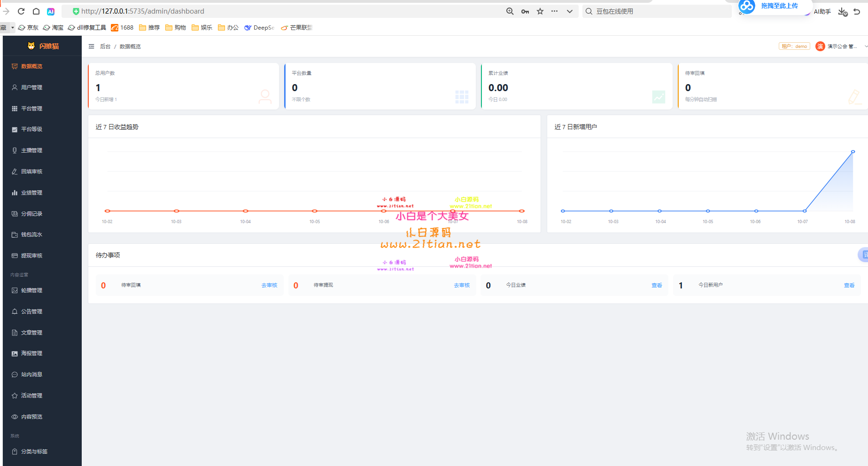The image size is (868, 466).
Task: Click the AI助手 button
Action: 822,11
